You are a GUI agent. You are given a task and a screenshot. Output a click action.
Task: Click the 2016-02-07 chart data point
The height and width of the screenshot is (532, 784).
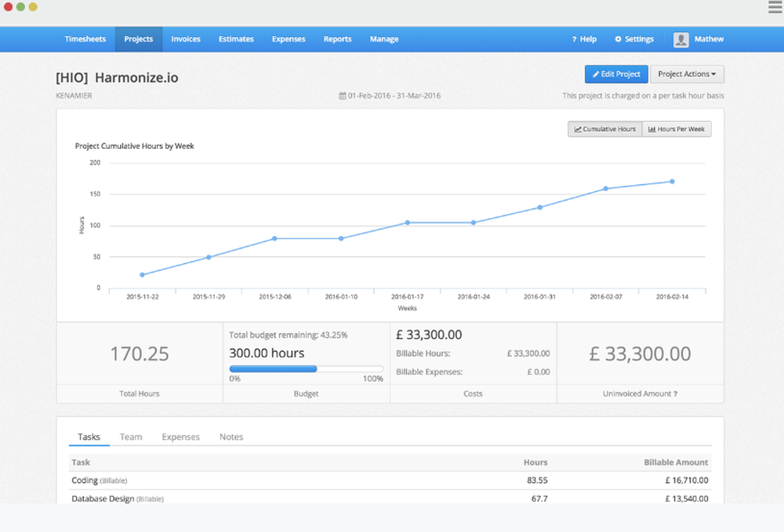pyautogui.click(x=606, y=189)
